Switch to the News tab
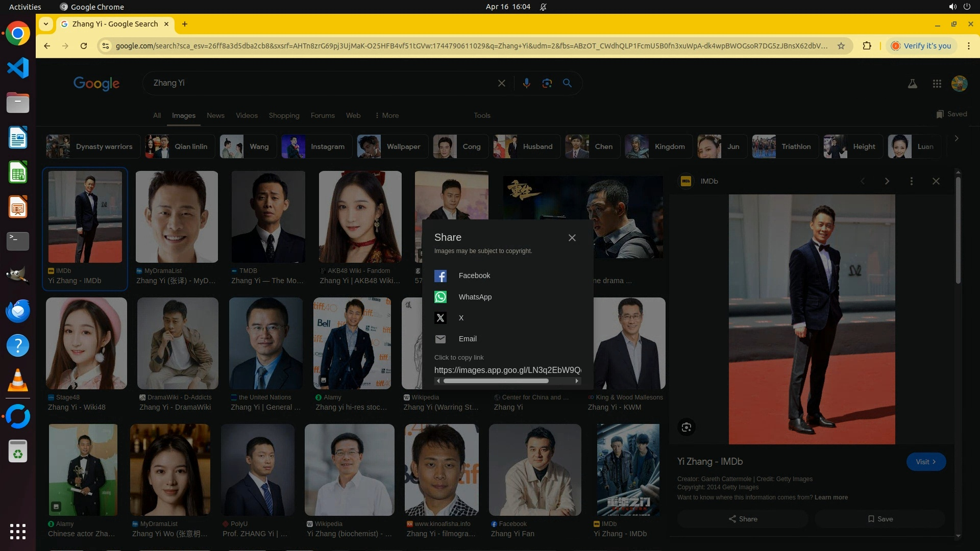The height and width of the screenshot is (551, 980). point(215,115)
